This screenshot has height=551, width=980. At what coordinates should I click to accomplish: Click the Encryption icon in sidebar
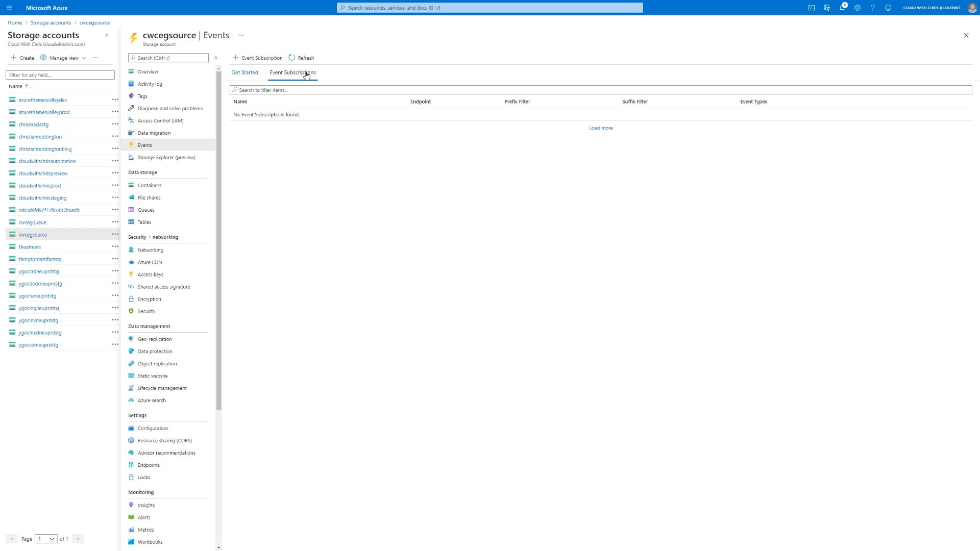132,298
